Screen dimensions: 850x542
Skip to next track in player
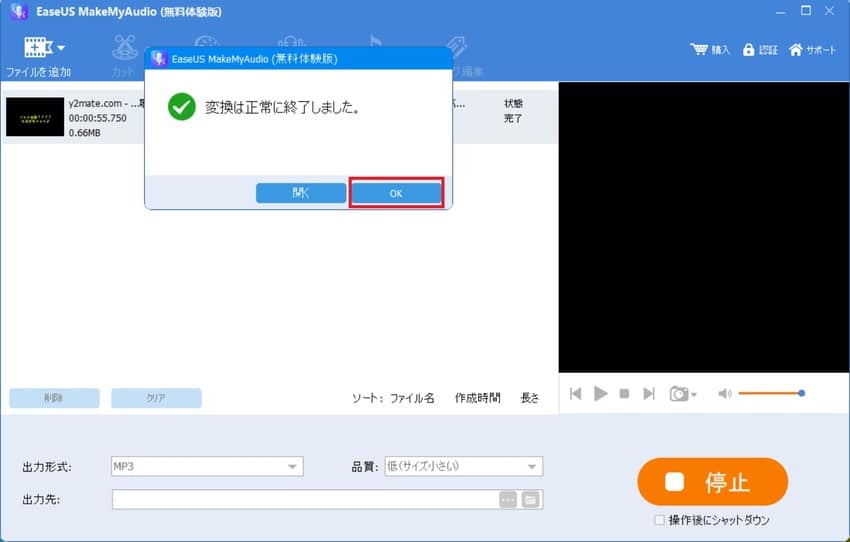click(x=649, y=393)
